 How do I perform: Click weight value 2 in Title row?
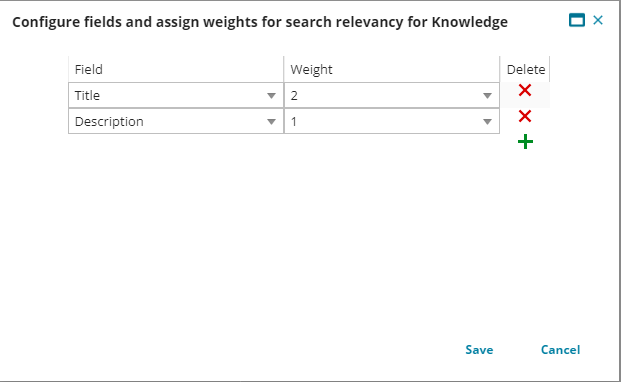(294, 95)
